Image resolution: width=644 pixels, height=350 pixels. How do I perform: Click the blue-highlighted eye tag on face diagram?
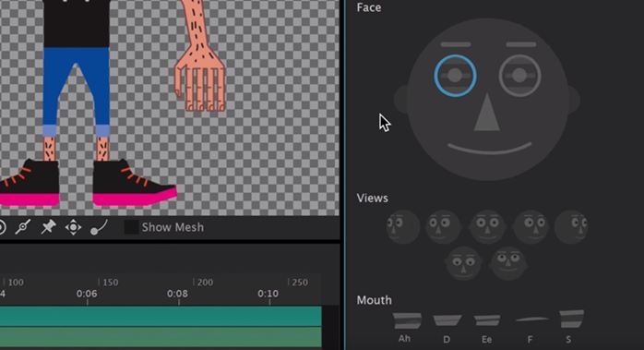click(x=455, y=76)
